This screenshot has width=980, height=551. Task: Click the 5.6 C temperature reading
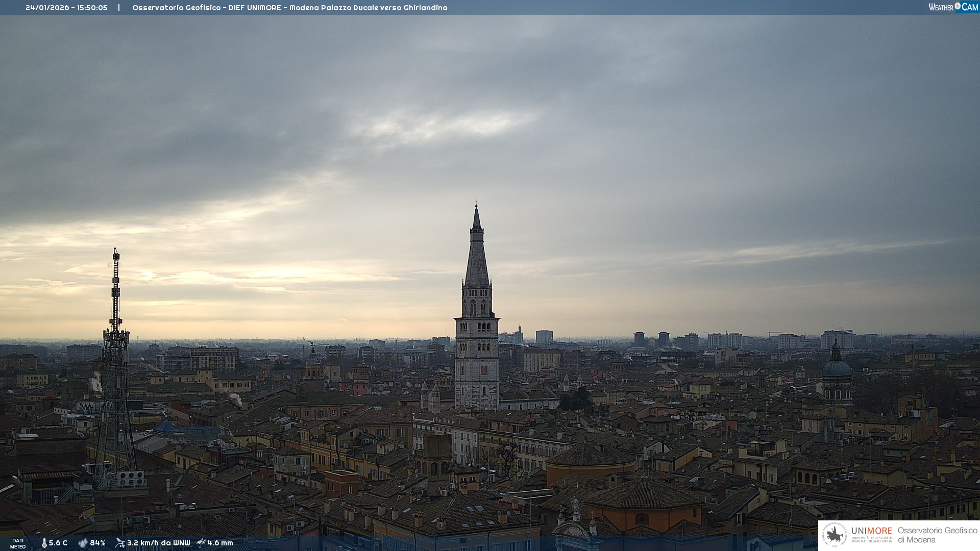click(58, 543)
